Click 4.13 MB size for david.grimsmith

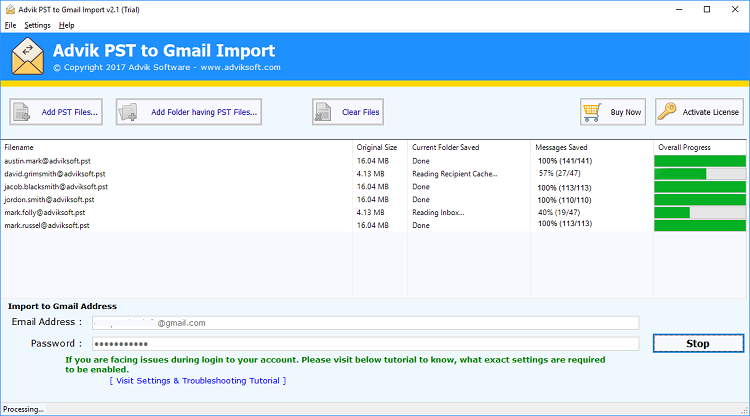(371, 174)
